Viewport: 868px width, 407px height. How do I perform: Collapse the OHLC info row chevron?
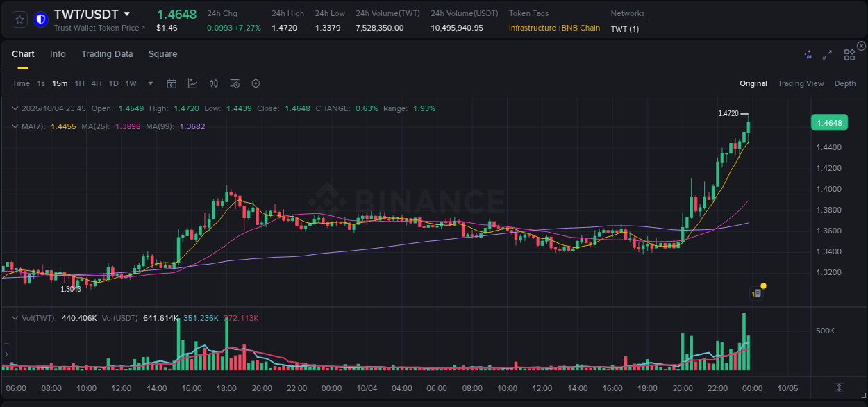coord(15,108)
